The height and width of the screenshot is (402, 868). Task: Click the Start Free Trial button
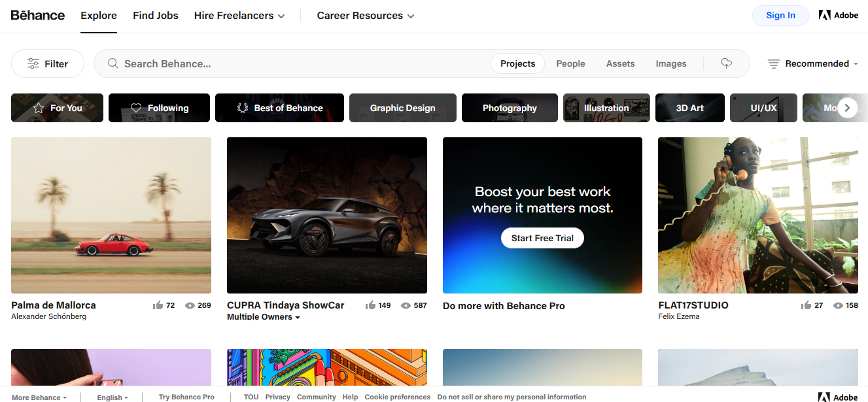click(543, 238)
